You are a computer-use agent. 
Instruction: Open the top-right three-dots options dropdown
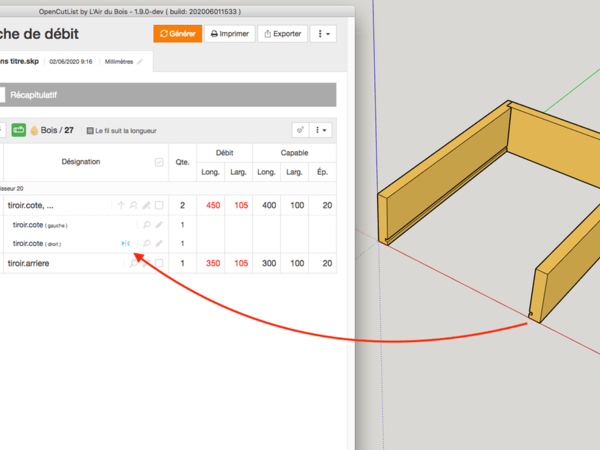point(324,33)
